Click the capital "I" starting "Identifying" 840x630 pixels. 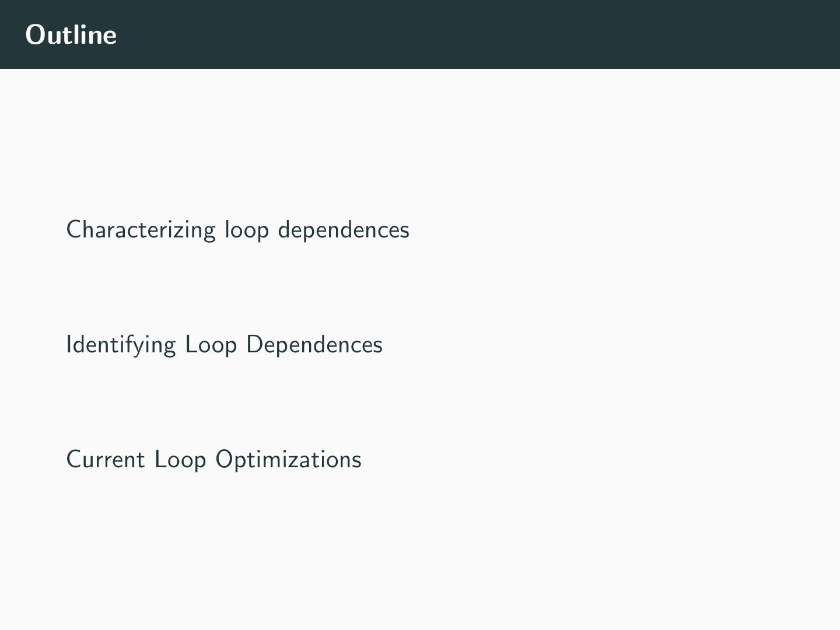pyautogui.click(x=69, y=345)
